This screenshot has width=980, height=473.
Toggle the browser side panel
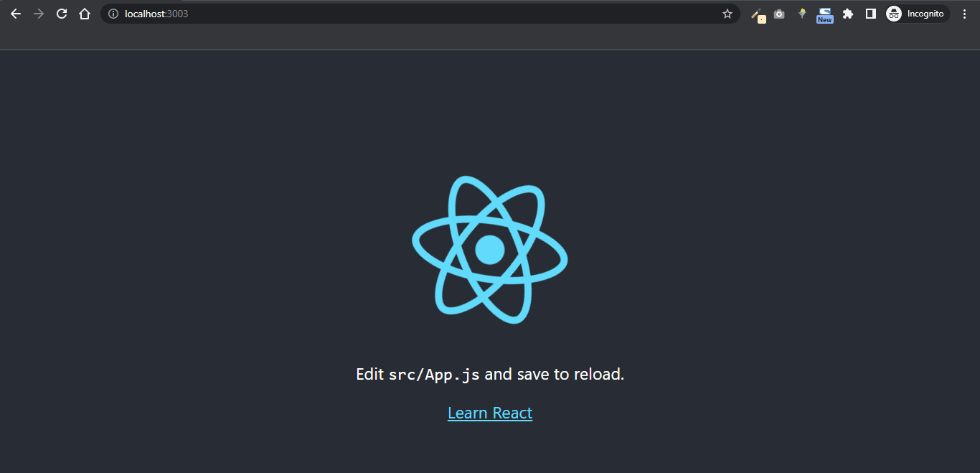[x=871, y=14]
